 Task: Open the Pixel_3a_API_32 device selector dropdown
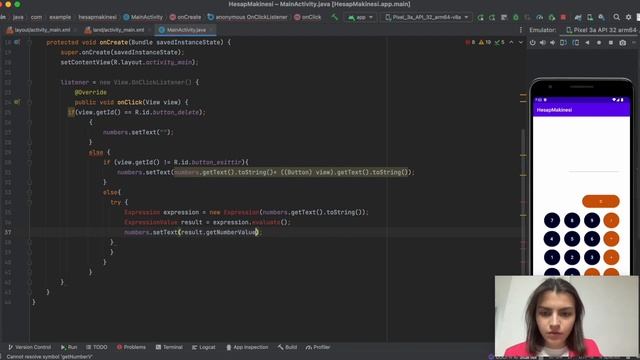(x=427, y=17)
